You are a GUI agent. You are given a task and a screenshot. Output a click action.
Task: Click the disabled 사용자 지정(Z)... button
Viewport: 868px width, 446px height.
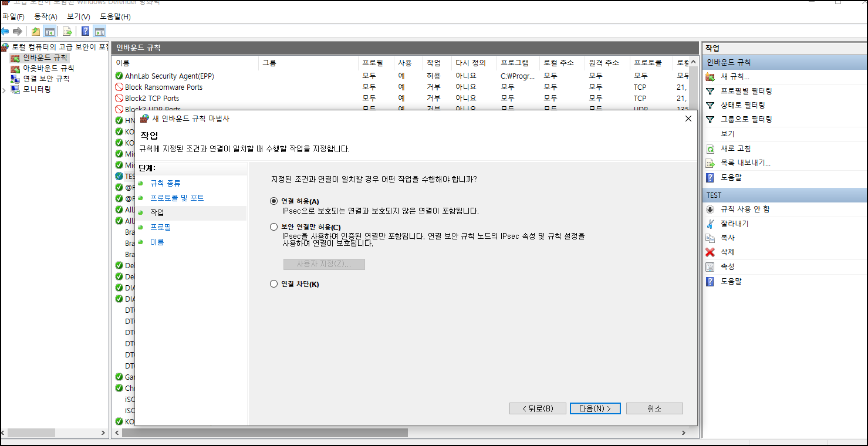[324, 264]
